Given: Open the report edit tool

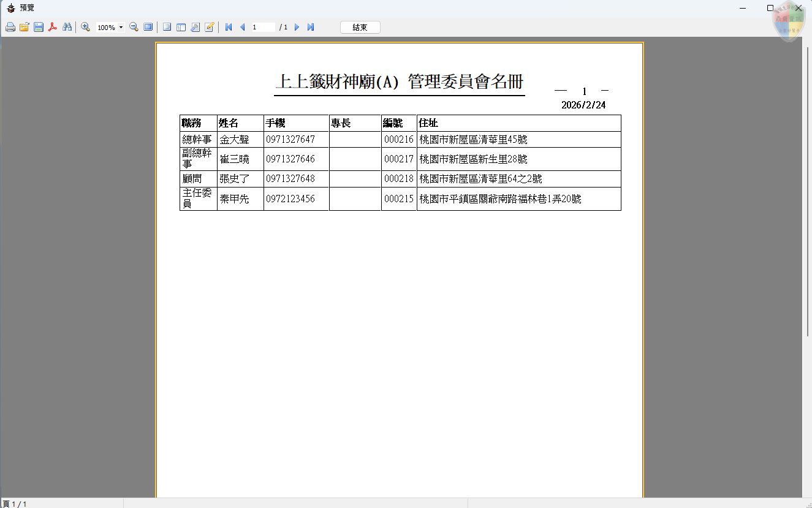Looking at the screenshot, I should point(209,27).
